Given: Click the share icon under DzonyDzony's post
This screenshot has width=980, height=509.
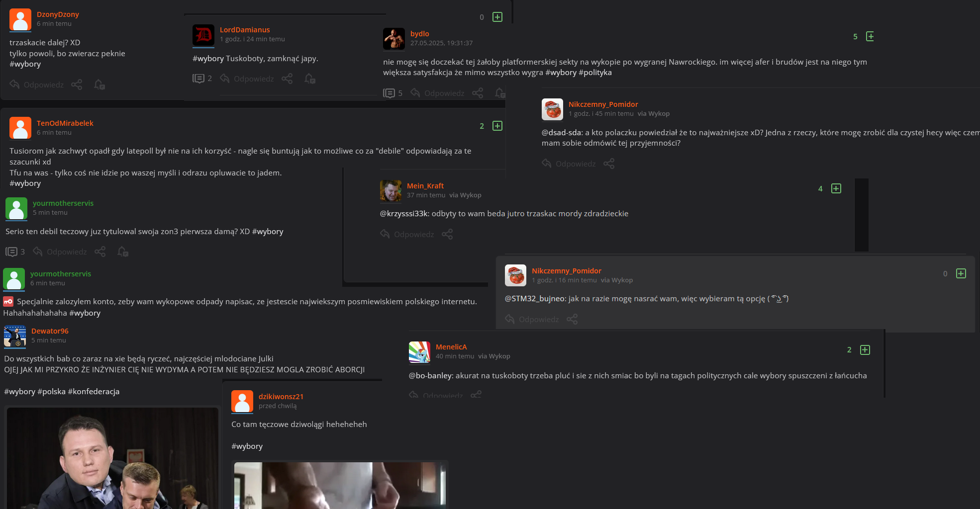Looking at the screenshot, I should (77, 85).
